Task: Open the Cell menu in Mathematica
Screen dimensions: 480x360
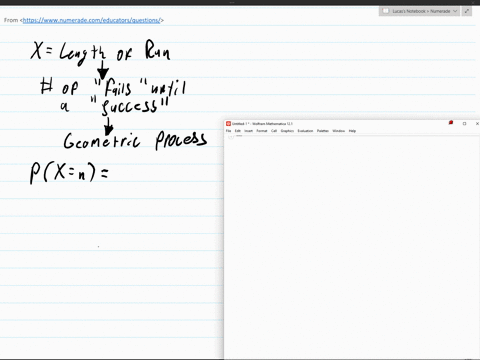Action: click(274, 131)
